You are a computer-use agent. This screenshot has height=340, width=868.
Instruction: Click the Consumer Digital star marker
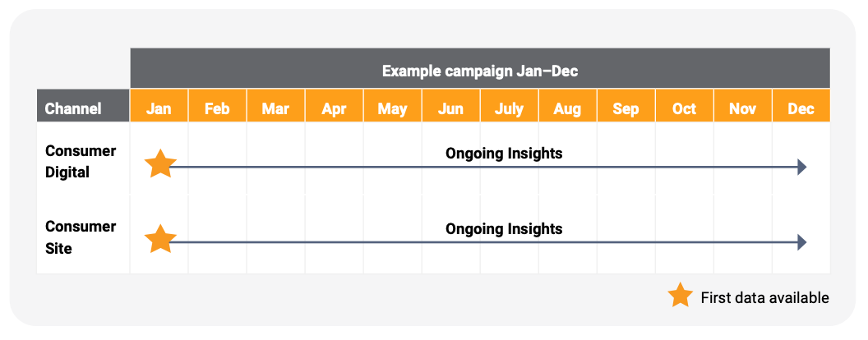click(x=160, y=164)
